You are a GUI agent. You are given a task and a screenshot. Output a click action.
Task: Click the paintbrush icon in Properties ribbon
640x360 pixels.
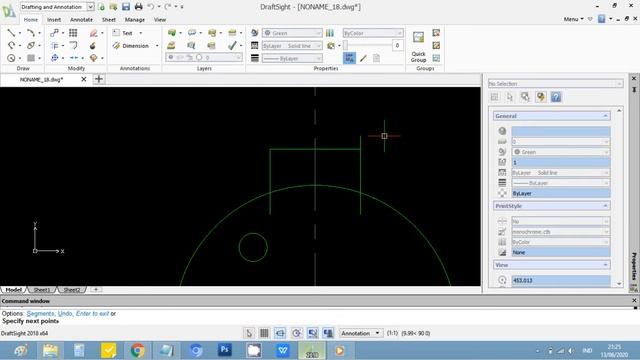(363, 58)
